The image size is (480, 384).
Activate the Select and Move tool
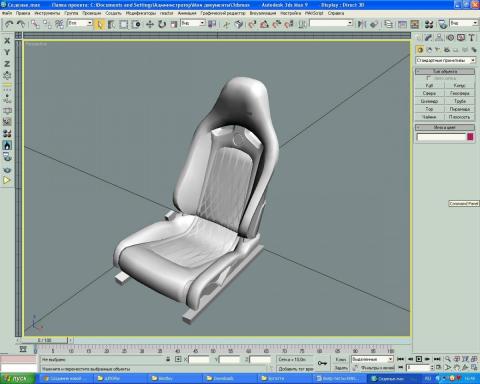(150, 24)
